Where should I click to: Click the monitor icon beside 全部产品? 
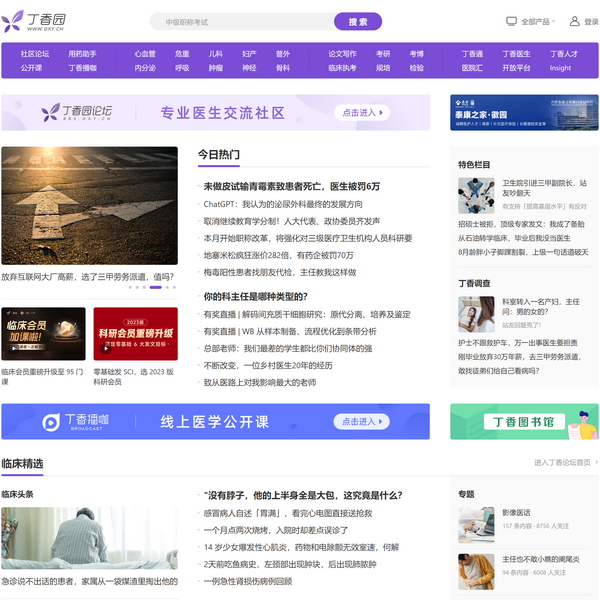pyautogui.click(x=512, y=21)
